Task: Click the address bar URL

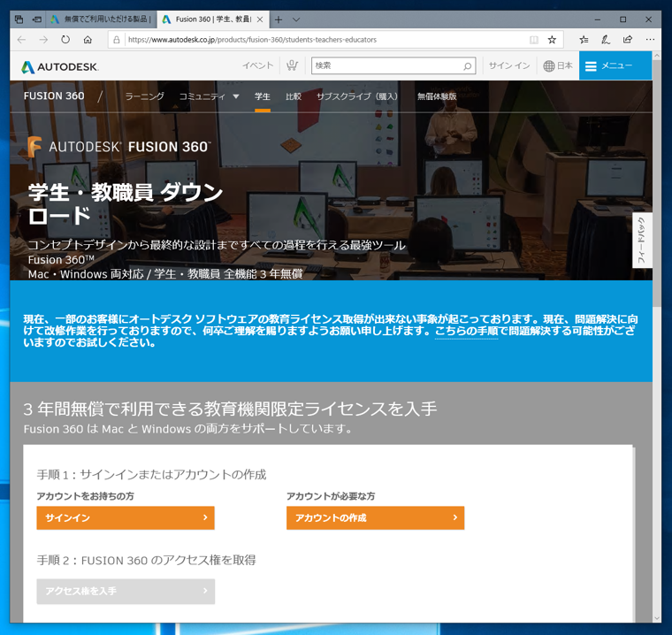Action: tap(252, 40)
